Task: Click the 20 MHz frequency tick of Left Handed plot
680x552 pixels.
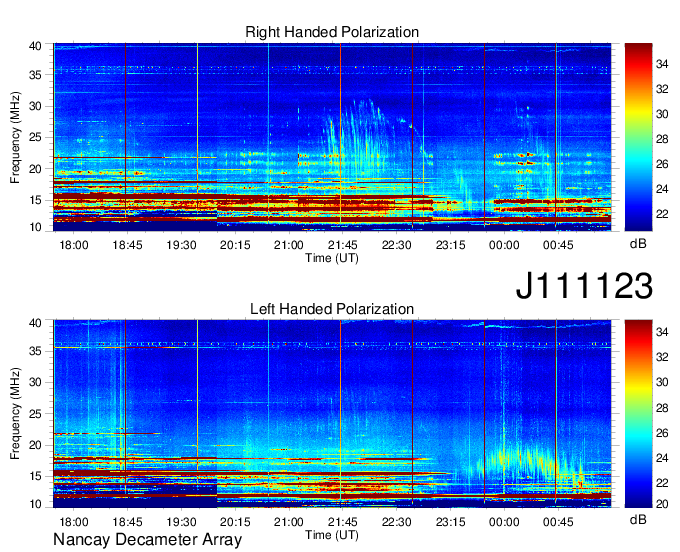Action: (x=35, y=445)
